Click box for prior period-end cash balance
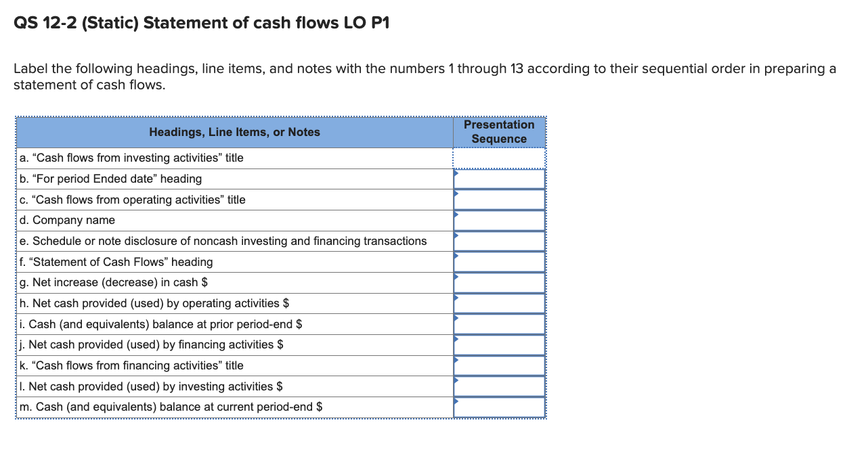Viewport: 868px width, 452px height. tap(499, 323)
